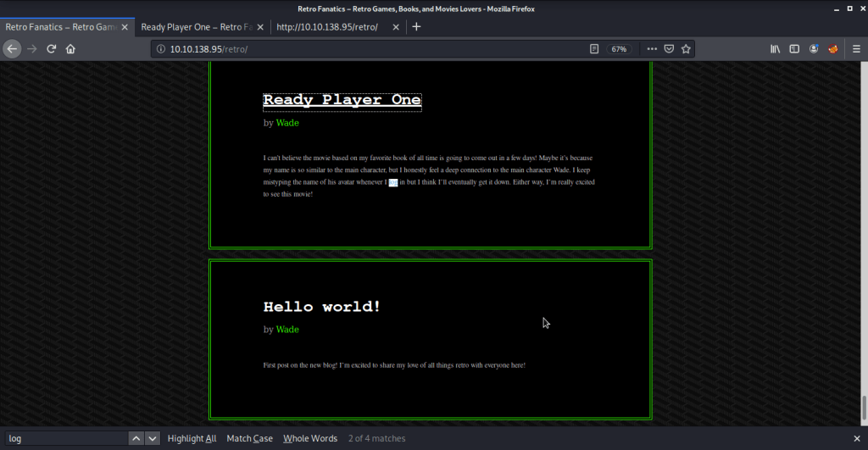Show sidebars using the sidebar icon
868x450 pixels.
click(x=794, y=49)
